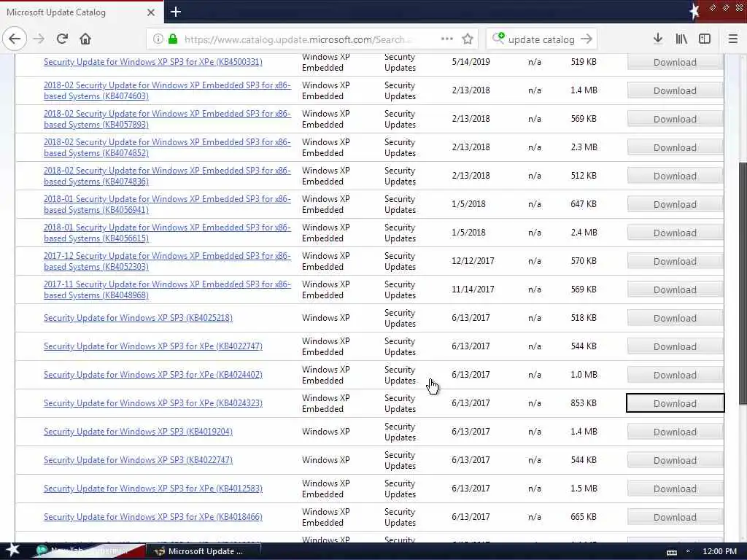Viewport: 747px width, 560px height.
Task: Click the vertical scrollbar thumb
Action: pyautogui.click(x=743, y=284)
